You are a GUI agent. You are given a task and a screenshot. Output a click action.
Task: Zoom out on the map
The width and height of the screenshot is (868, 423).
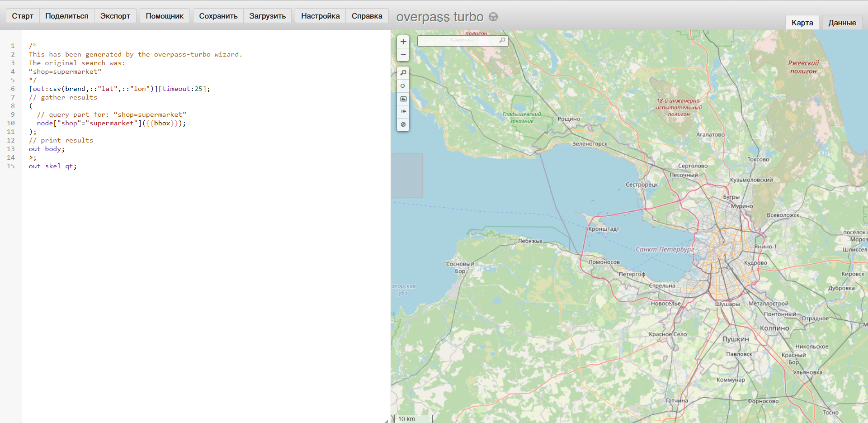(x=403, y=55)
